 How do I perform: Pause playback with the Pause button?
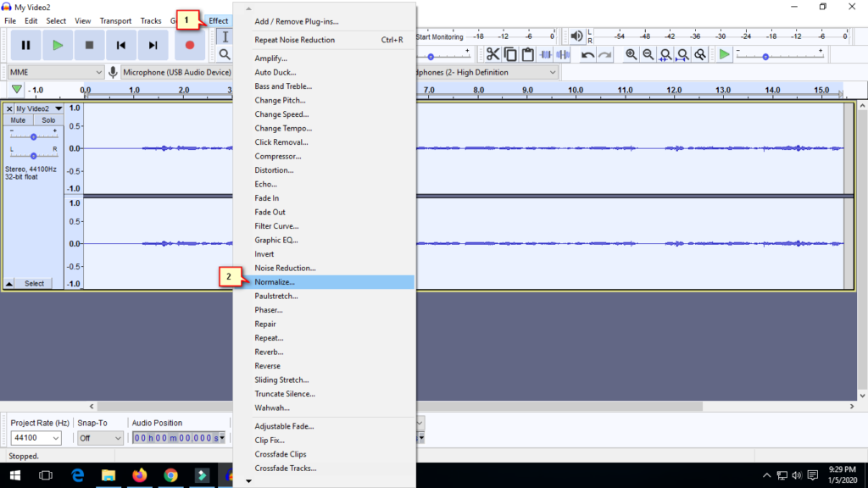coord(25,45)
